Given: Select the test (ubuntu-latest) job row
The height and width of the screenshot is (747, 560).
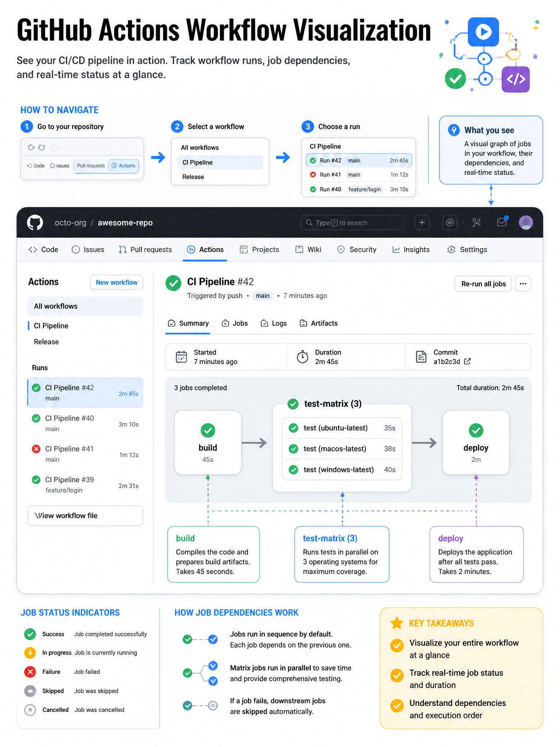Looking at the screenshot, I should (342, 428).
